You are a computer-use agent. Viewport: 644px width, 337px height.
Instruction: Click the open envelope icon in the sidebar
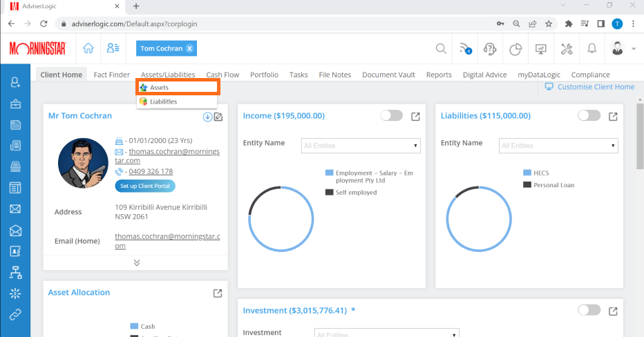tap(15, 231)
